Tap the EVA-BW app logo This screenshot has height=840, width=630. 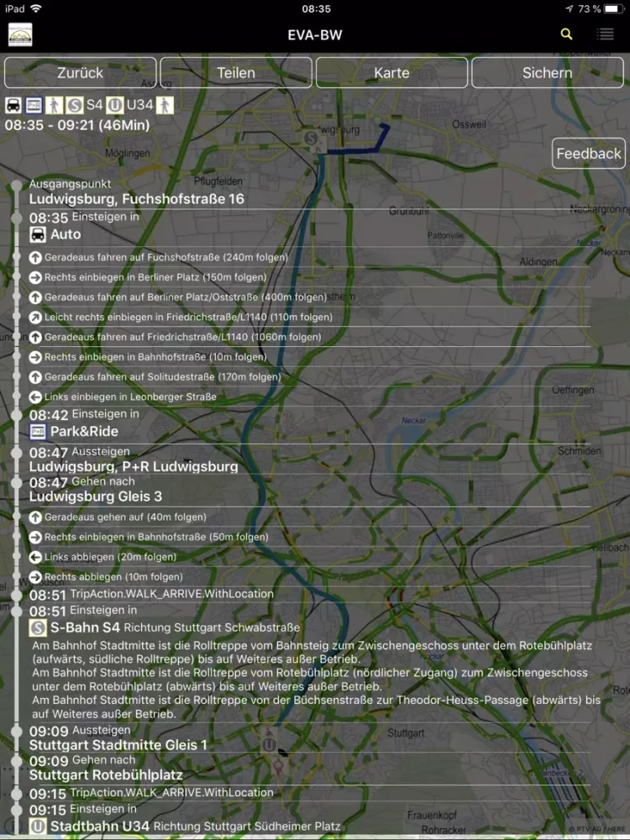20,34
